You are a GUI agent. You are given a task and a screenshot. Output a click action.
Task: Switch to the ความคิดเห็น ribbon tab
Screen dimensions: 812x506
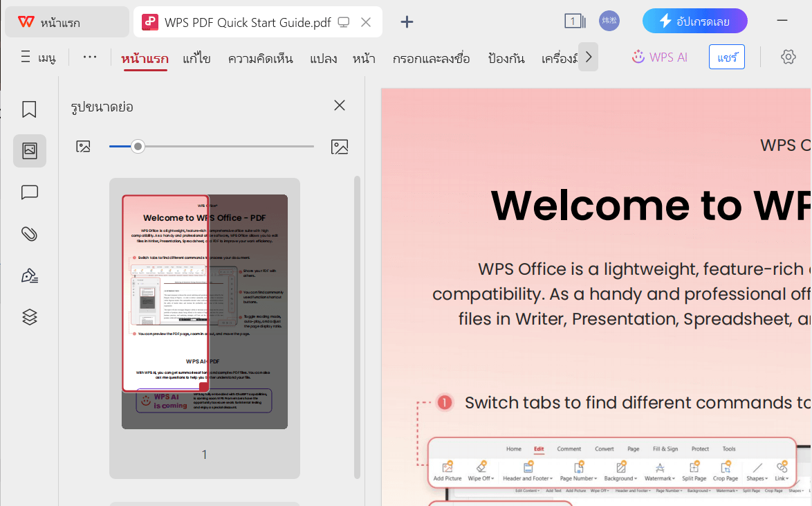(x=261, y=59)
